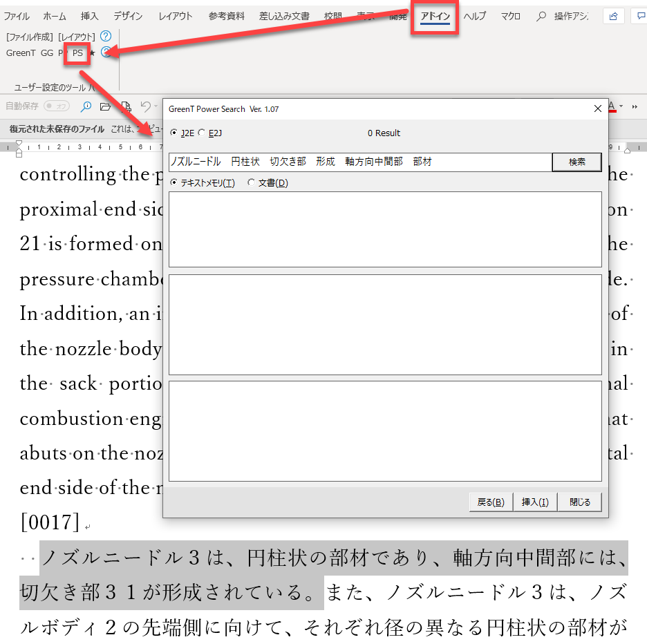Click the 挿入(I) insert button
This screenshot has height=644, width=647.
535,502
